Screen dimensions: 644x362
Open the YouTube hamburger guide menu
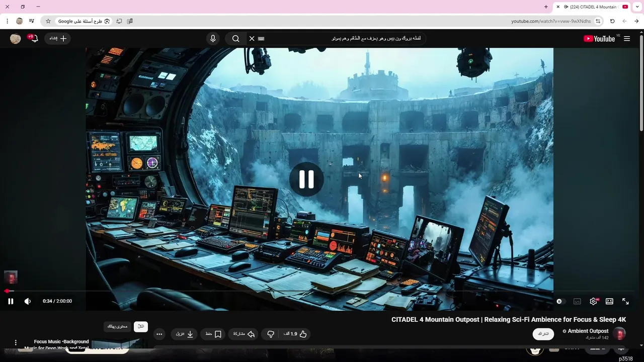point(627,39)
